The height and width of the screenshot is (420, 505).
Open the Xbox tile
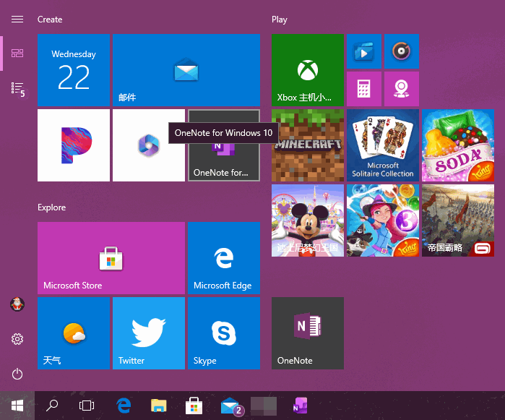[307, 70]
